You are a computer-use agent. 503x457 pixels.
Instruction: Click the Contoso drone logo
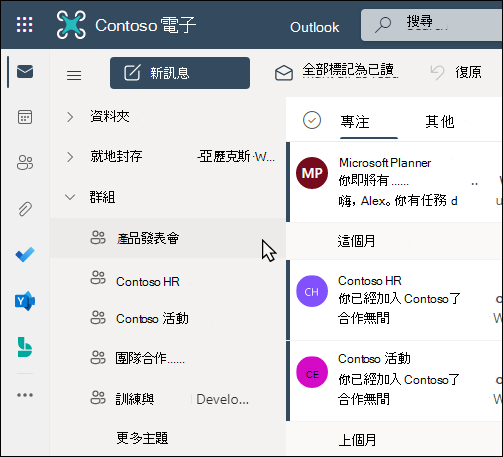[71, 25]
